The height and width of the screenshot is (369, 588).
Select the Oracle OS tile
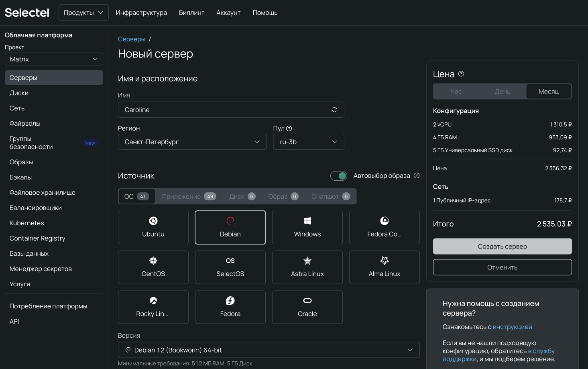point(307,307)
